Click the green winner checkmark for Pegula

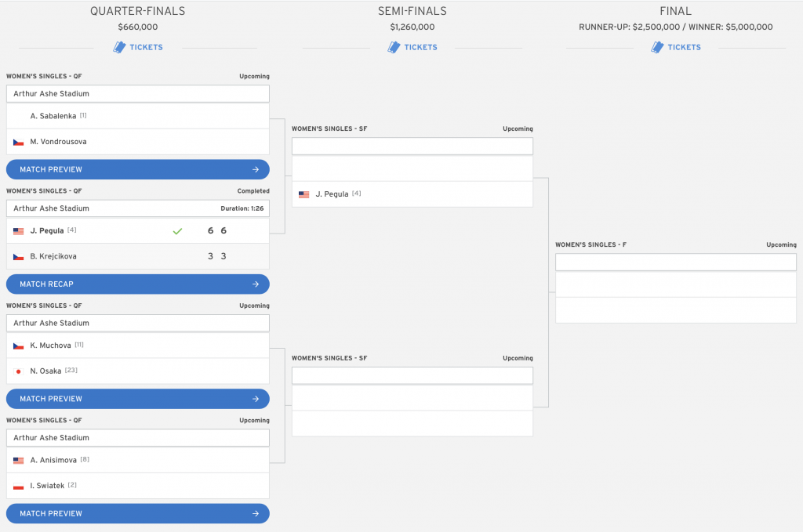pos(177,231)
